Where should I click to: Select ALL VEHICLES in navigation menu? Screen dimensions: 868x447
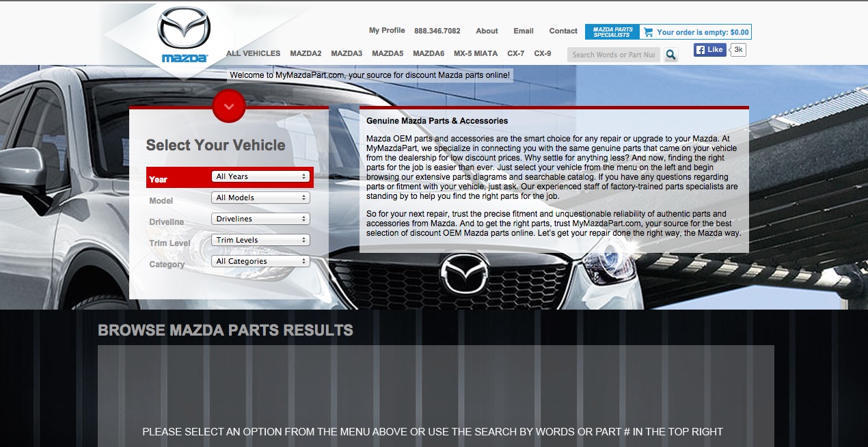253,53
